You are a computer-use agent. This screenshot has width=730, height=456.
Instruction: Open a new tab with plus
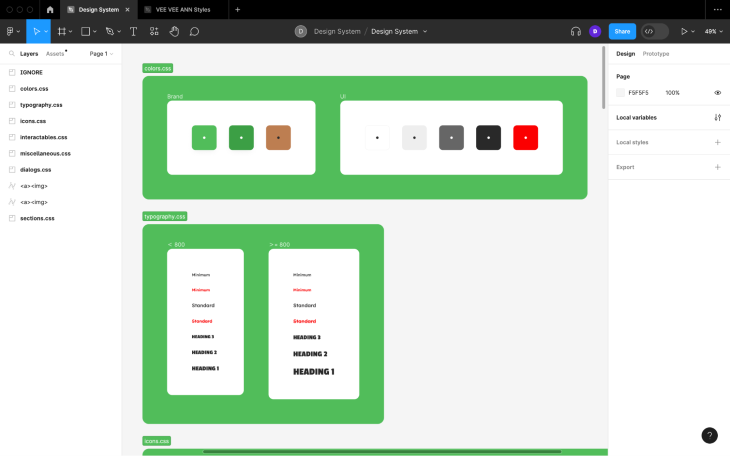(x=237, y=9)
